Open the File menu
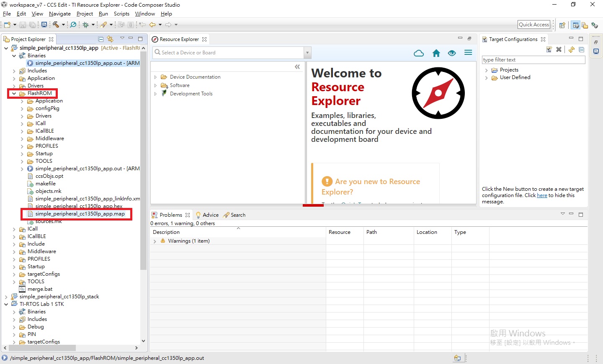This screenshot has height=364, width=603. tap(7, 14)
